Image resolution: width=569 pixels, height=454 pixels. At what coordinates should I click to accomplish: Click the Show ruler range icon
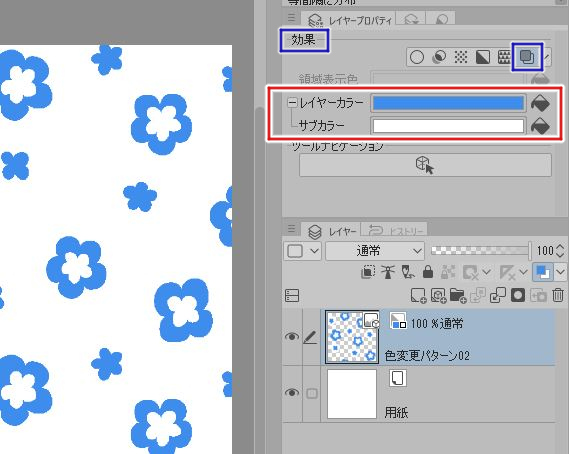click(508, 272)
